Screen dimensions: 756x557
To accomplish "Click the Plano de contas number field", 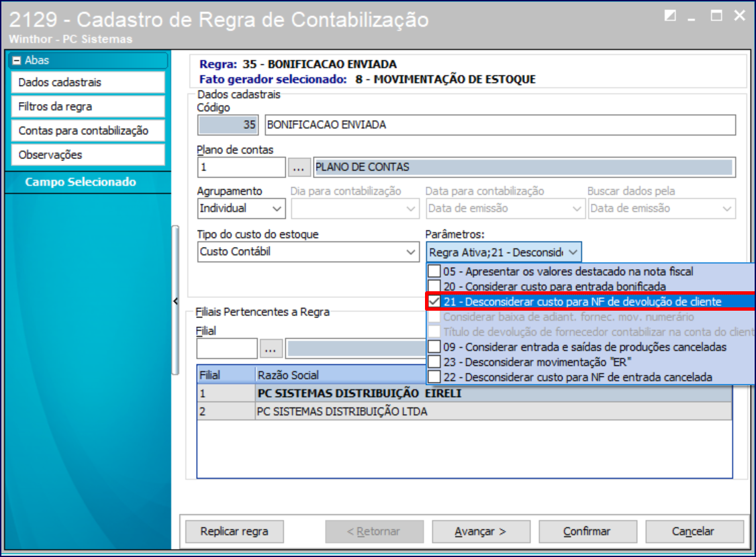I will pos(241,167).
